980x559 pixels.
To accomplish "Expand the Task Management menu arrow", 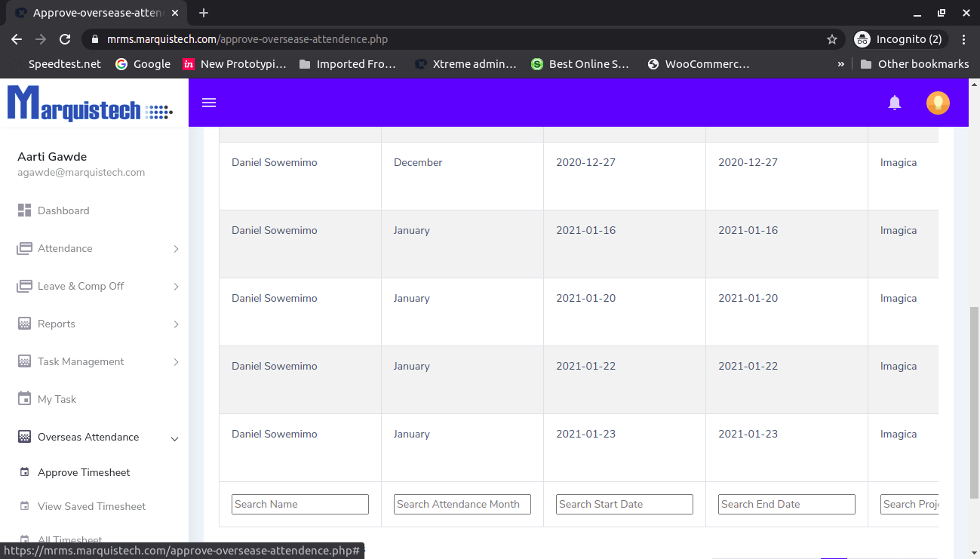I will 176,362.
